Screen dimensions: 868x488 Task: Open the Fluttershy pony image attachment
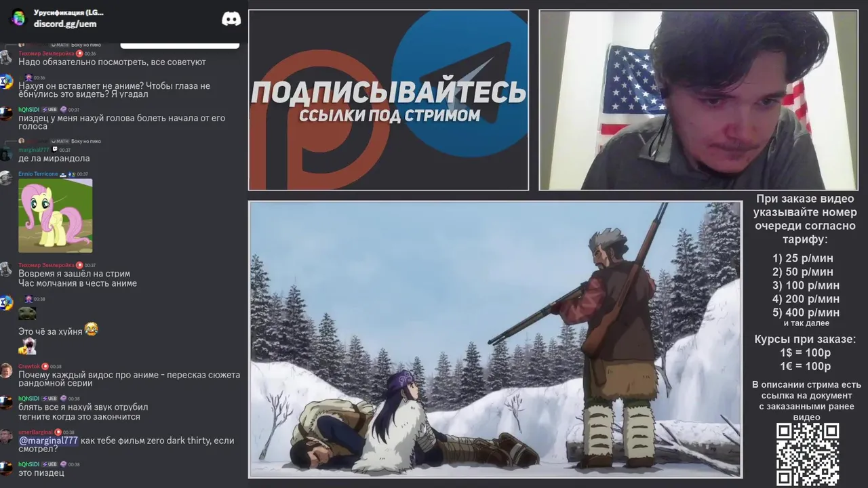coord(56,216)
